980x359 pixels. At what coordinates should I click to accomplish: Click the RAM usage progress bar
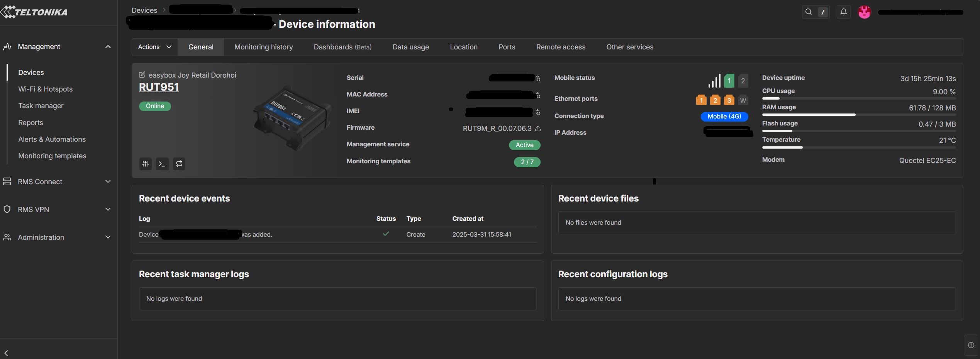tap(859, 115)
